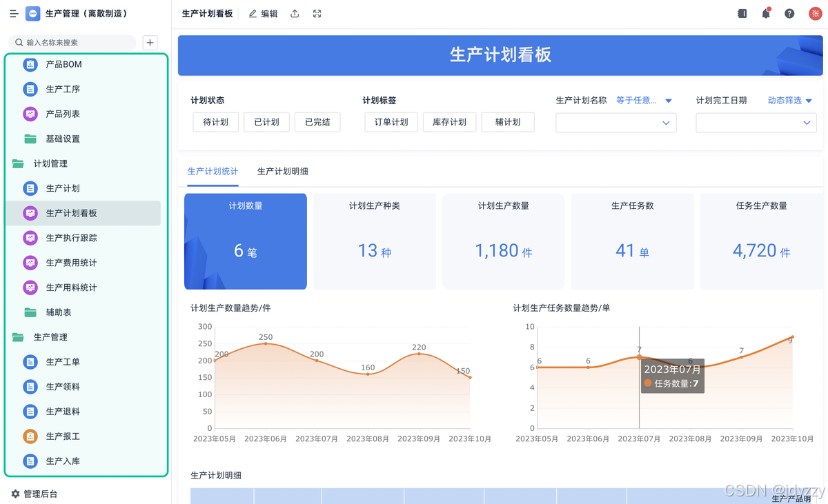828x504 pixels.
Task: Enter fullscreen with the expand icon
Action: 317,14
